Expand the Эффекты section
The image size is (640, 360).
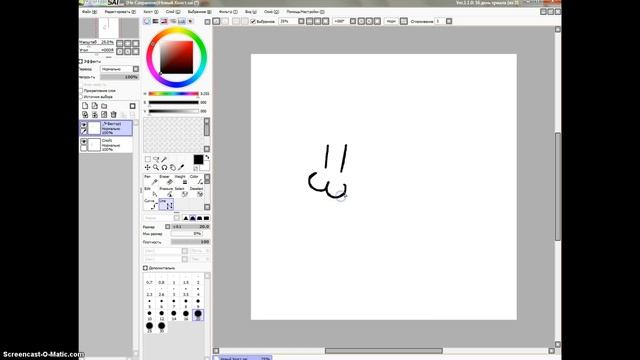tap(80, 61)
